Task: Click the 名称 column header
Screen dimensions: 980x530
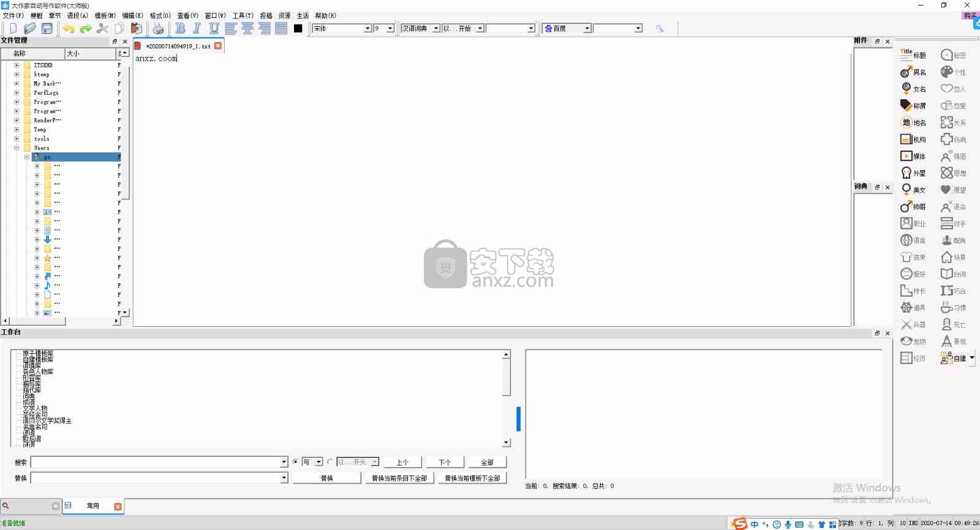Action: point(32,53)
